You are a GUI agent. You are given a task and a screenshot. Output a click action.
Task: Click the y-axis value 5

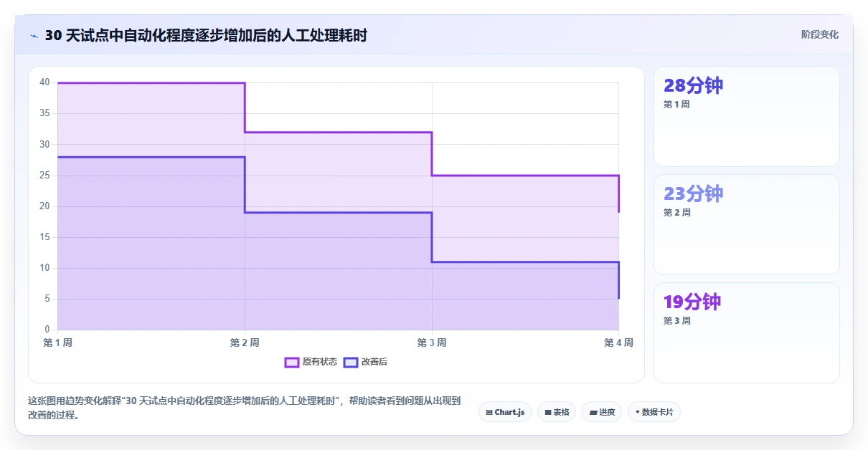pos(47,299)
